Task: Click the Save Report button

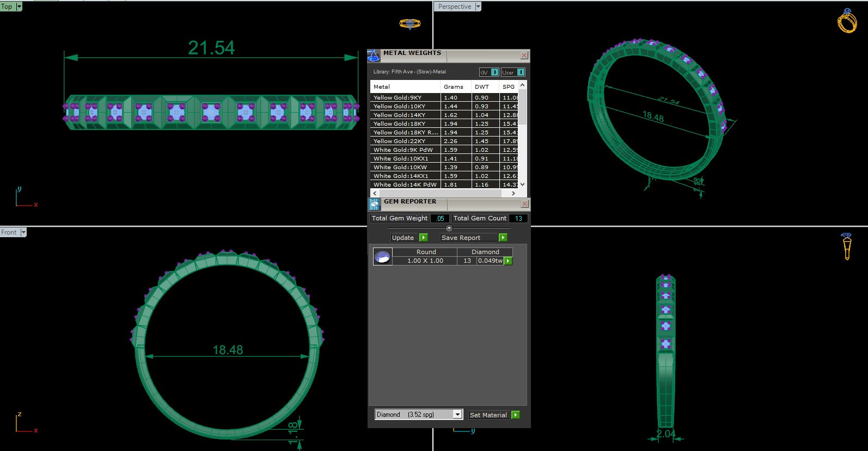Action: click(x=474, y=238)
